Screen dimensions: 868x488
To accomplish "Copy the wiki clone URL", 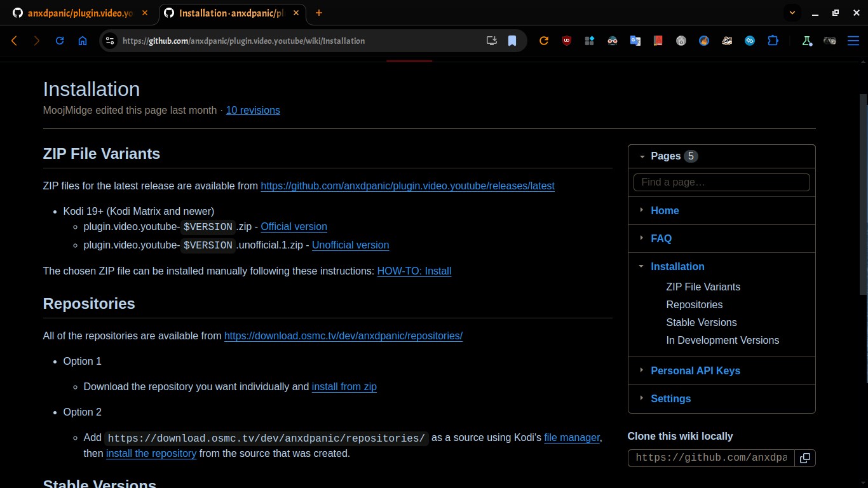I will (805, 458).
